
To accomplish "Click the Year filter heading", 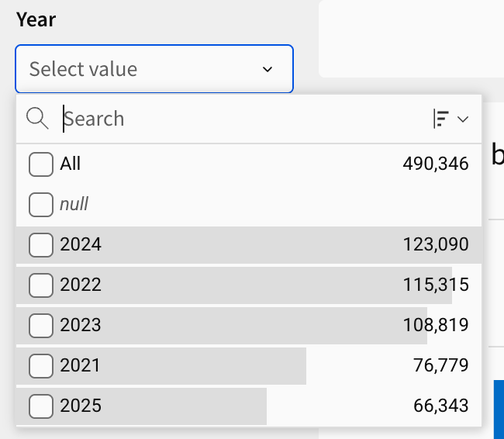I will tap(36, 19).
